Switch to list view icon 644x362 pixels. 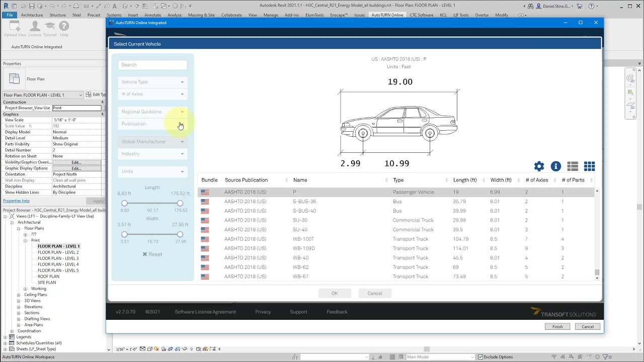pos(573,166)
